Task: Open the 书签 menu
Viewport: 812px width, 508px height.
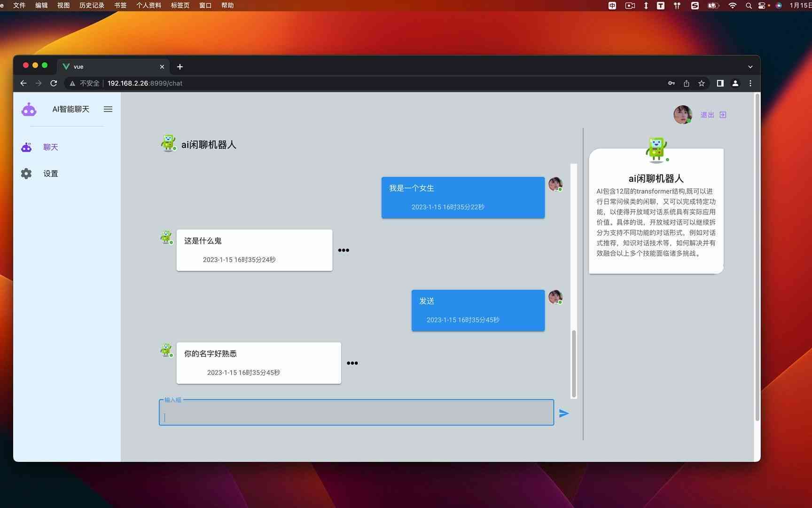Action: pyautogui.click(x=120, y=5)
